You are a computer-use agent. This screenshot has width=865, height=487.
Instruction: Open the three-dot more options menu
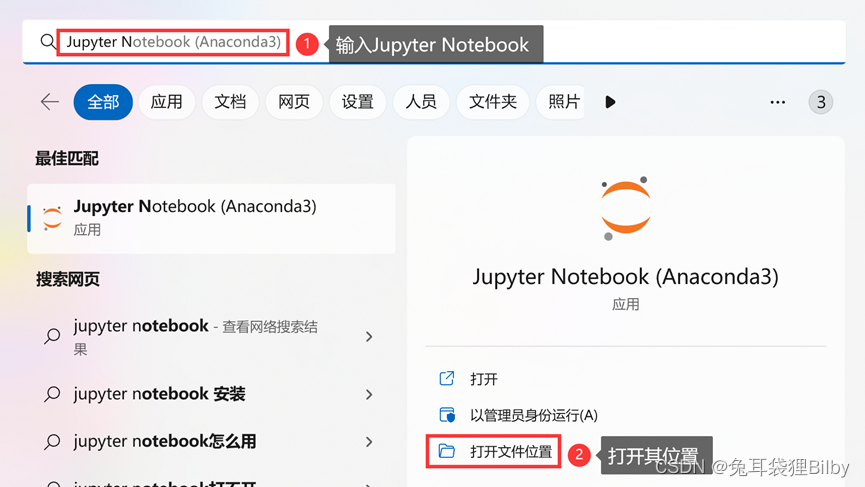point(778,102)
